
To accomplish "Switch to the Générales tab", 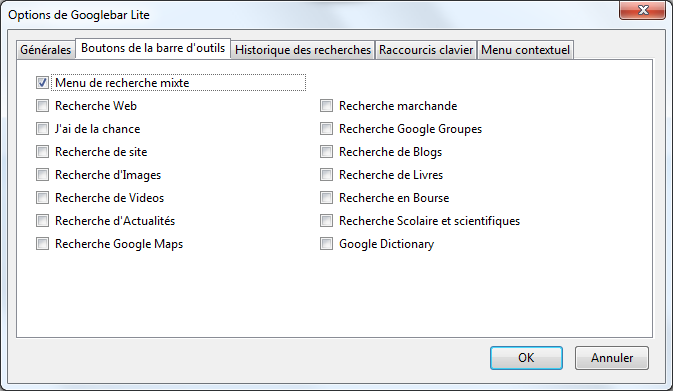I will coord(45,50).
